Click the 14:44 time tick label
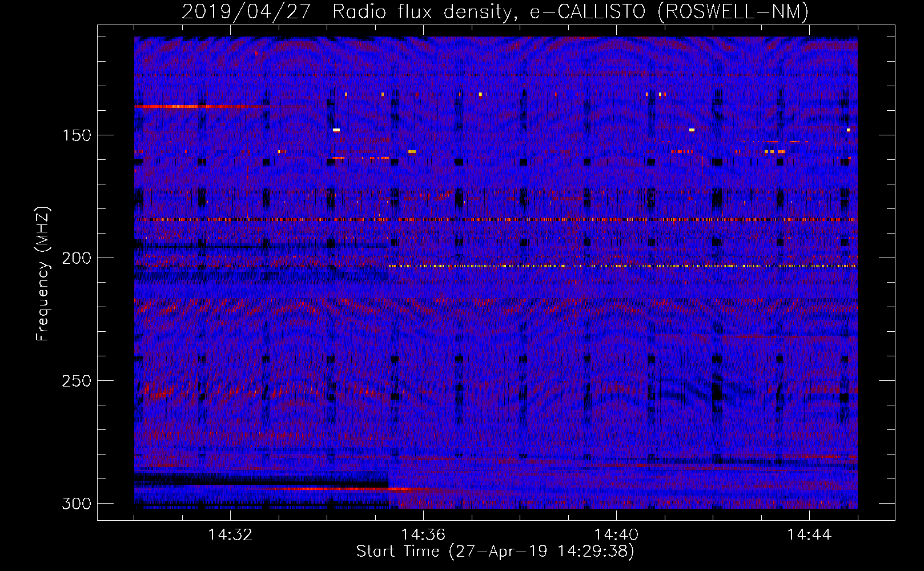 coord(809,535)
